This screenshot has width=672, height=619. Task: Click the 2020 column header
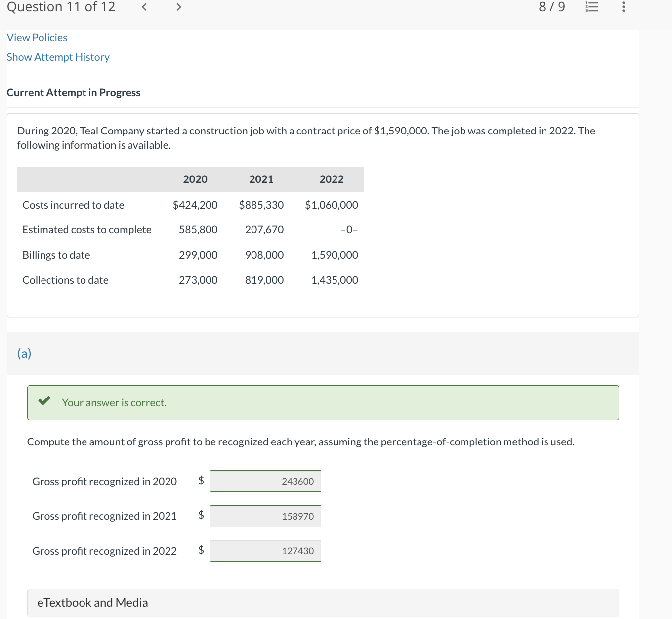pyautogui.click(x=195, y=179)
